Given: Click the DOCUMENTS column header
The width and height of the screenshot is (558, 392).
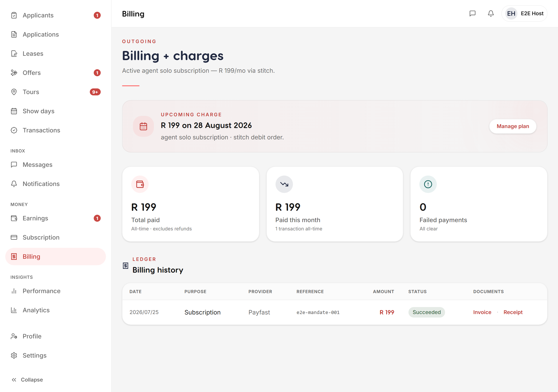Looking at the screenshot, I should pos(488,292).
